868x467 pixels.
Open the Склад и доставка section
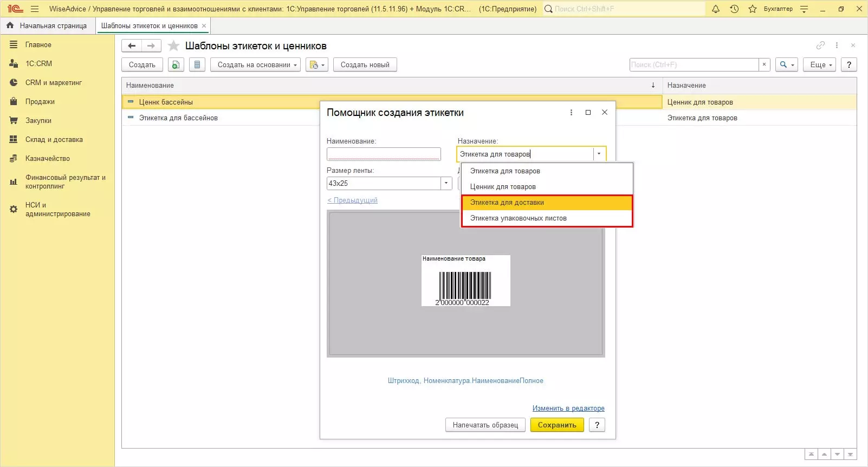click(x=54, y=139)
